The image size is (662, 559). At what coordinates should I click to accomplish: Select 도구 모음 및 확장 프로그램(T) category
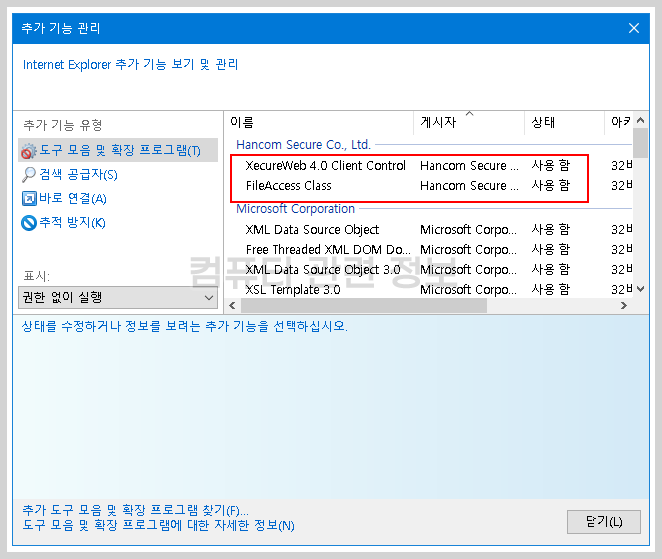tap(118, 150)
